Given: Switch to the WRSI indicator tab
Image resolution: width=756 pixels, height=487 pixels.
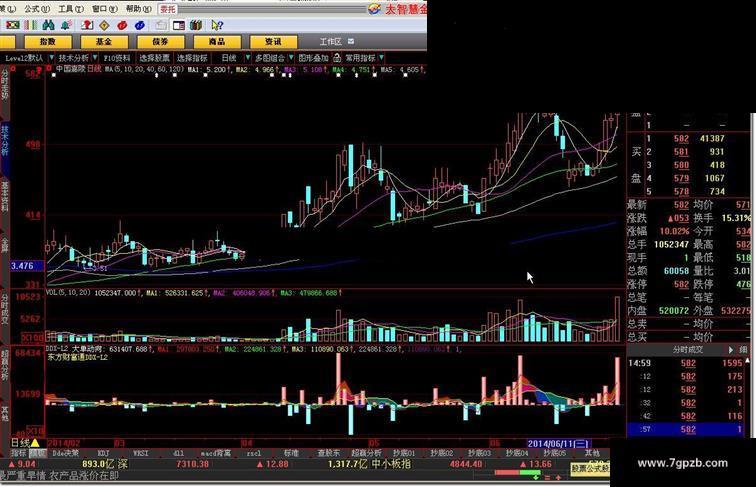Looking at the screenshot, I should [141, 453].
